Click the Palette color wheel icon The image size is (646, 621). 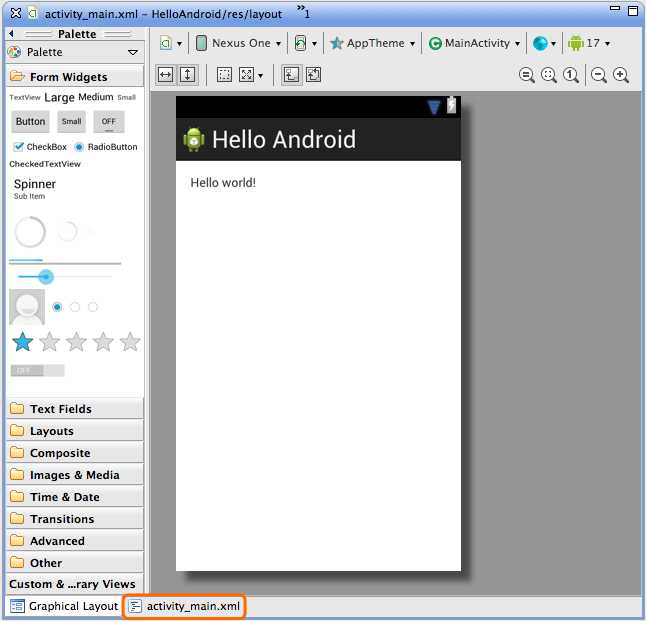click(x=14, y=52)
